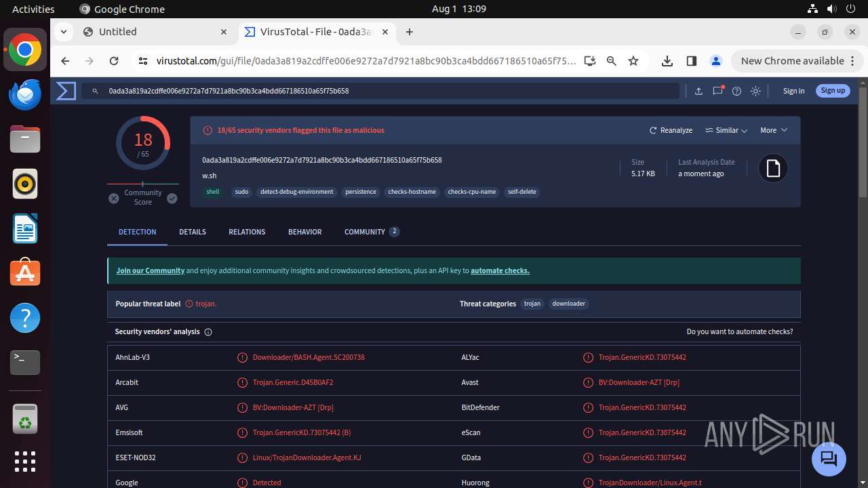Click the VirusTotal logo icon

pyautogui.click(x=66, y=91)
